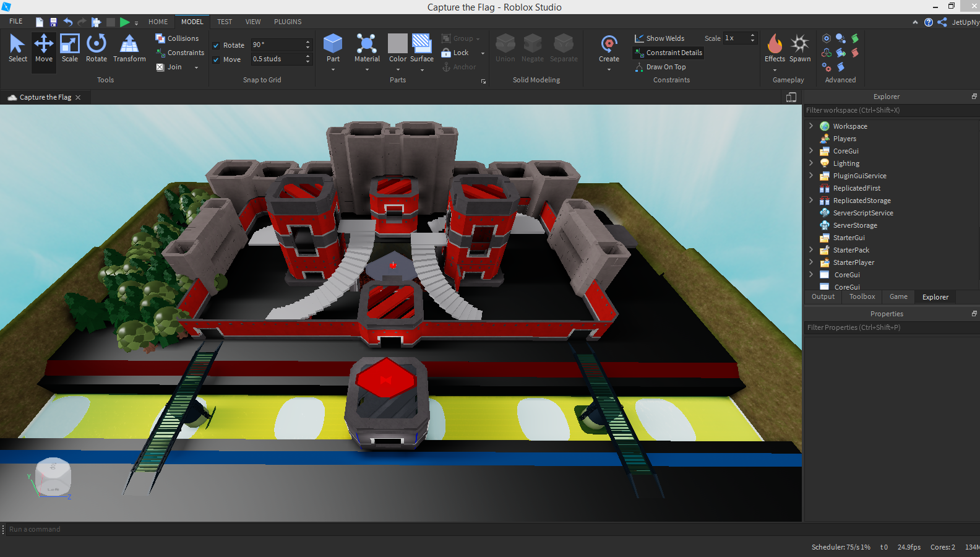
Task: Open the Group dropdown arrow
Action: (478, 39)
